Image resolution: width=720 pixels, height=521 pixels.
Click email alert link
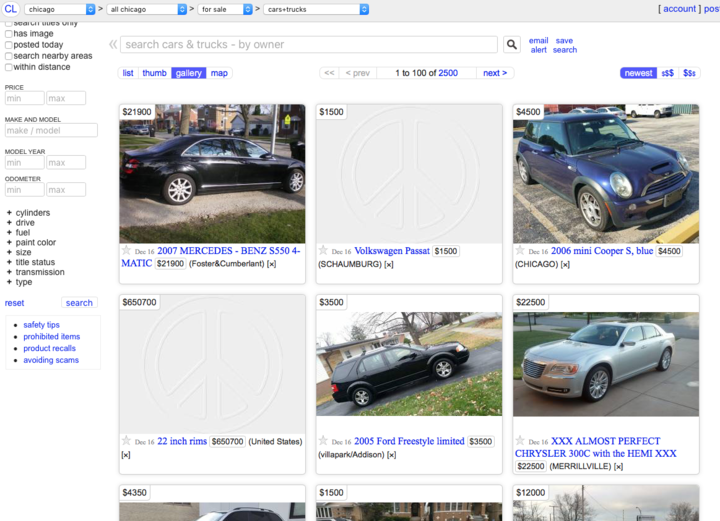pos(539,45)
